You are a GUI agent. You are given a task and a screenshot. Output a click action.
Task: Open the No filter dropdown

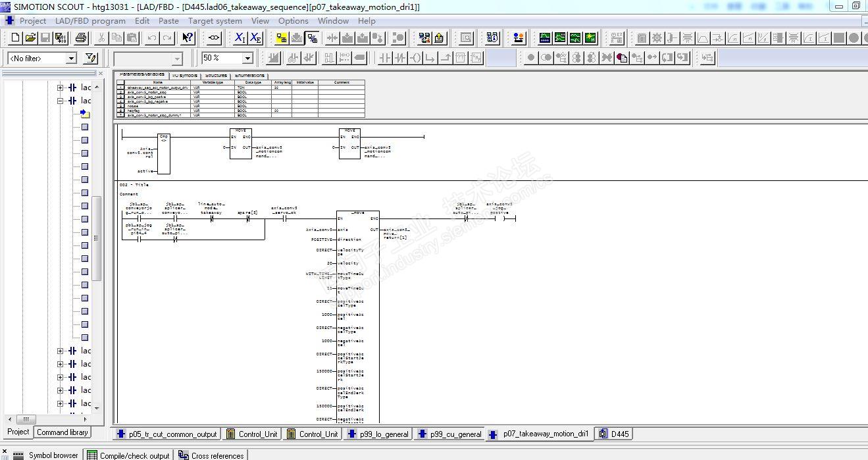coord(71,59)
